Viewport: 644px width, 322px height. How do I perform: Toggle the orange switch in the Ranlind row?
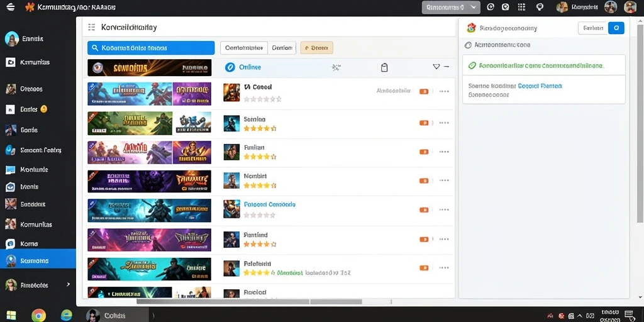[x=424, y=240]
